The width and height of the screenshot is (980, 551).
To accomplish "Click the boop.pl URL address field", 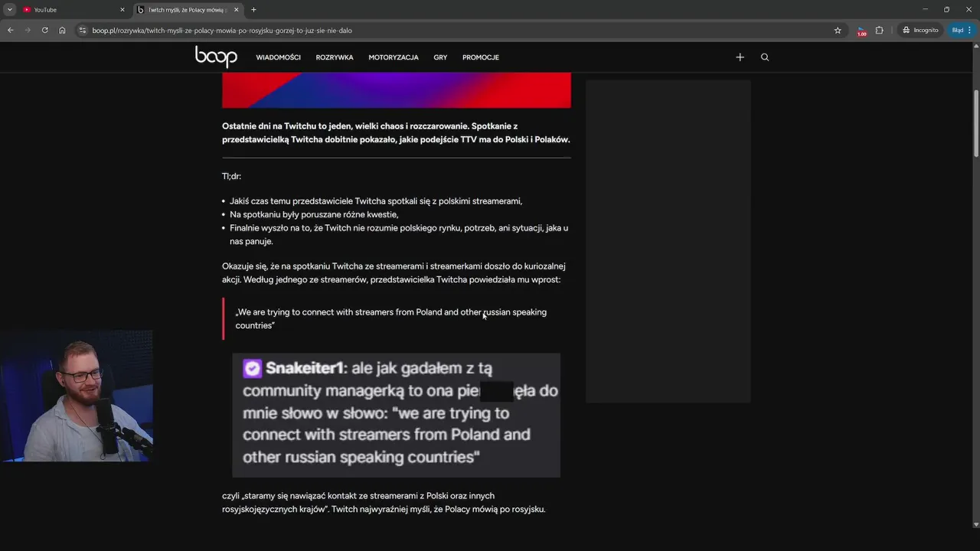I will coord(459,31).
